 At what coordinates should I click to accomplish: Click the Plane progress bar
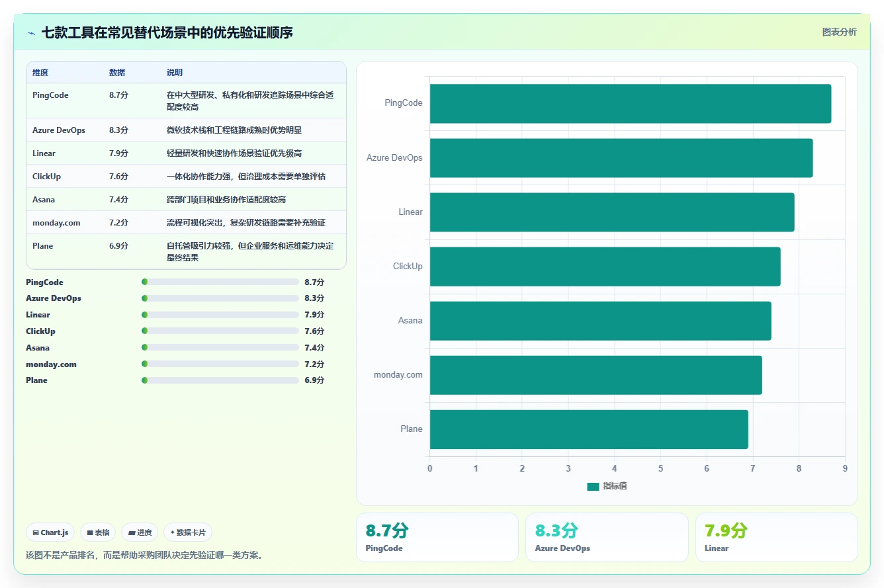[x=220, y=380]
